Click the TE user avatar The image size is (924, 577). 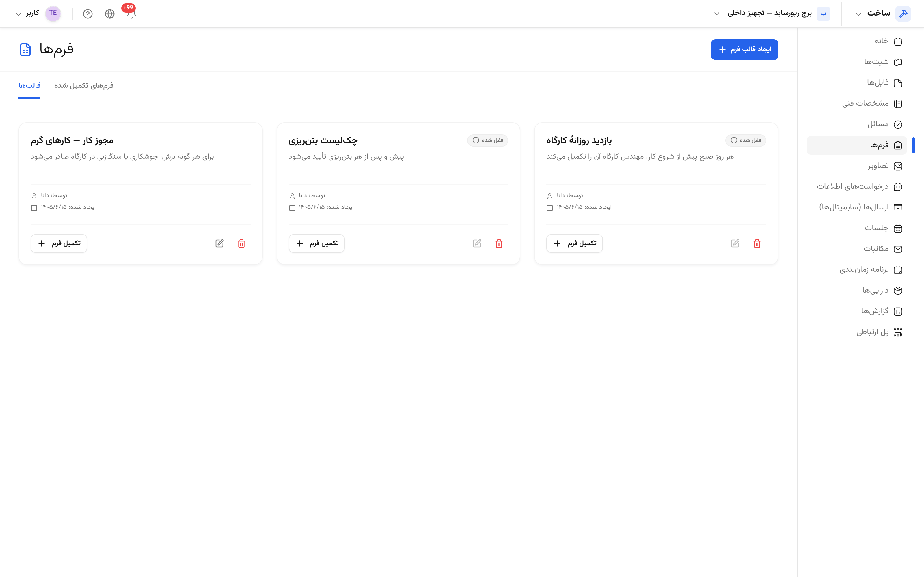[x=53, y=13]
